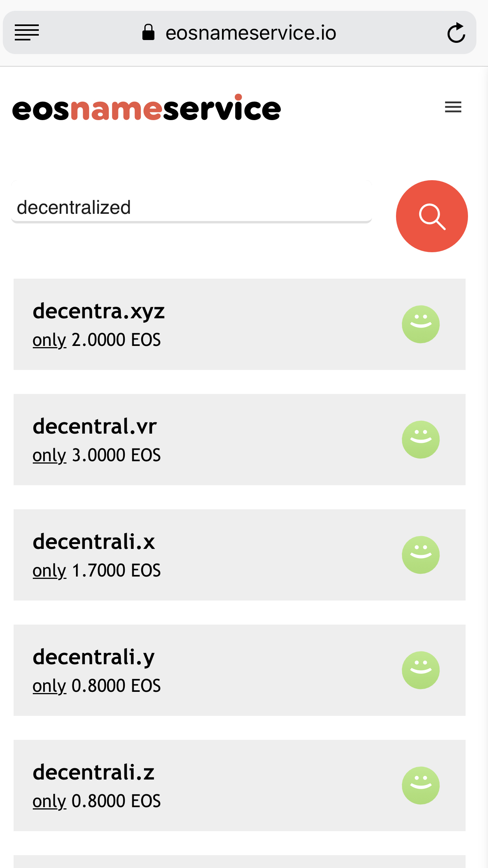This screenshot has height=868, width=488.
Task: Open browser reader options icon
Action: [27, 33]
